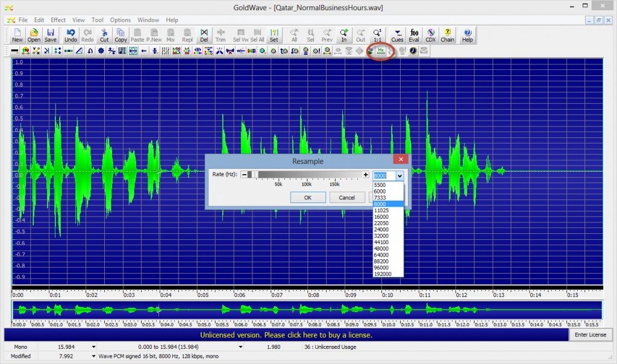Click the Rate slider track near 100k
This screenshot has width=617, height=364.
tap(307, 175)
